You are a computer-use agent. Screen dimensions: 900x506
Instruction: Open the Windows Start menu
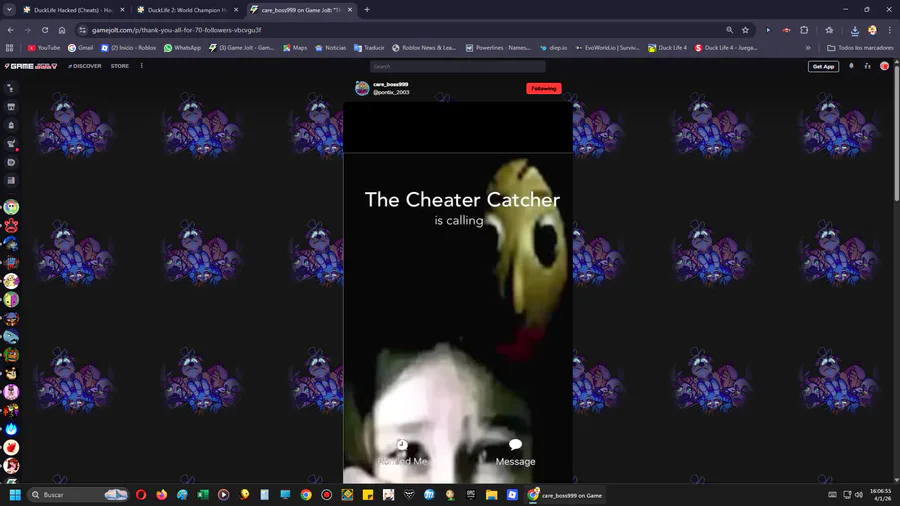pyautogui.click(x=15, y=495)
